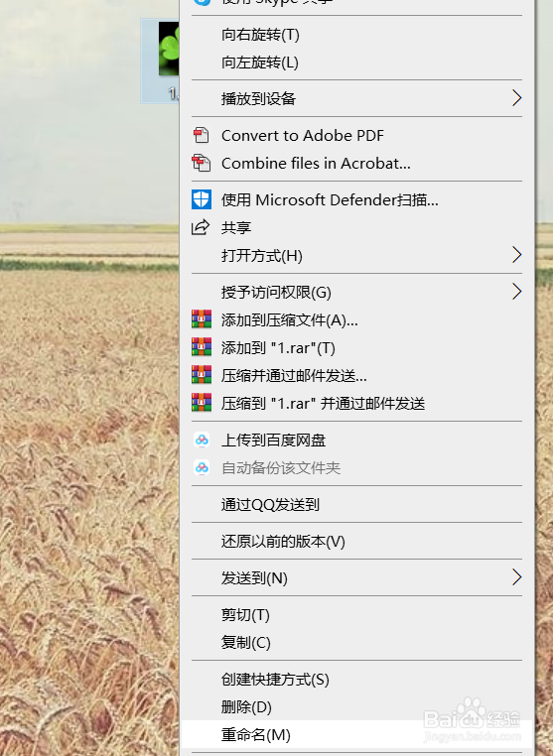Click the Microsoft Defender shield icon
553x756 pixels.
click(202, 199)
